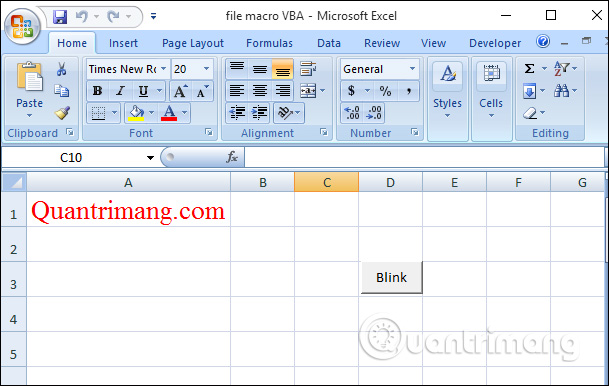Turn on Wrap Text
Image resolution: width=609 pixels, height=386 pixels.
click(308, 69)
